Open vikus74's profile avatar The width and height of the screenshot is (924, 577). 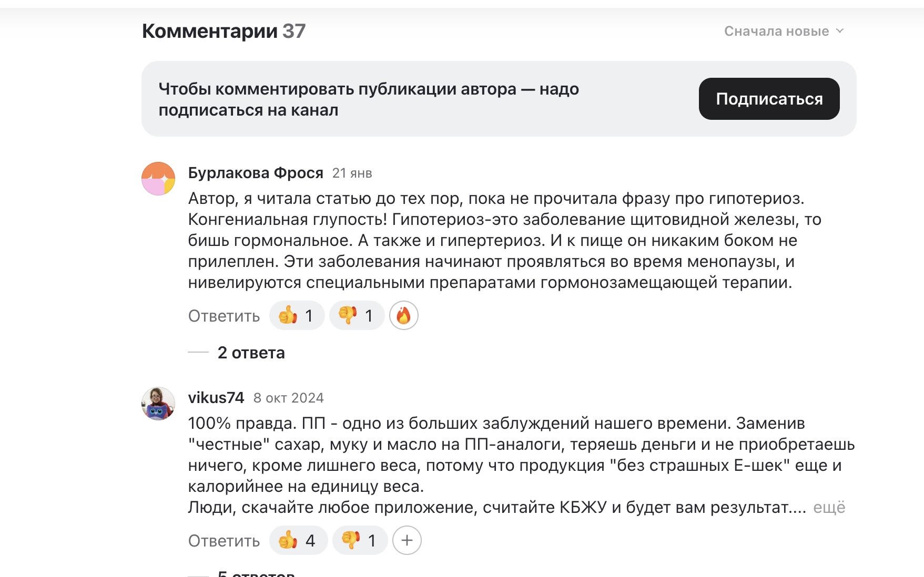click(158, 404)
